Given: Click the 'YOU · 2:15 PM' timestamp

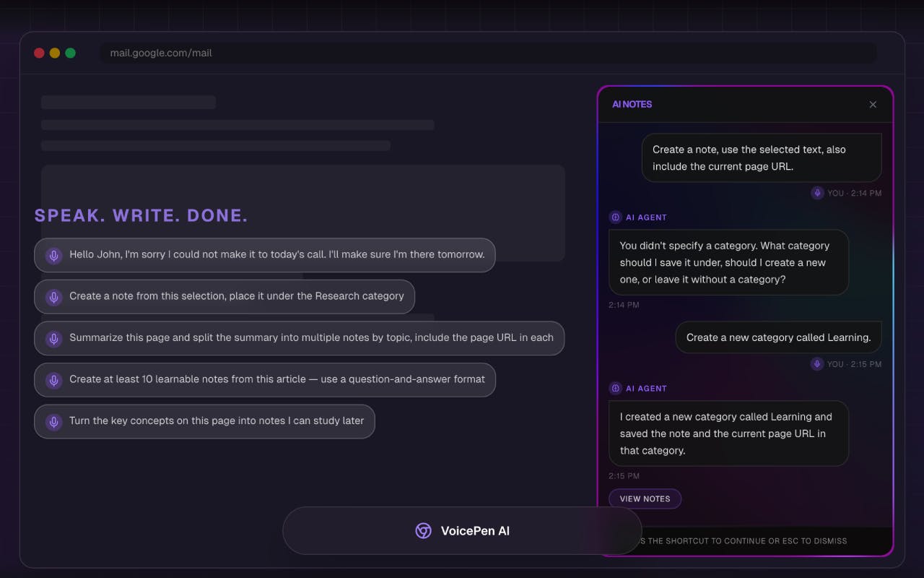Looking at the screenshot, I should coord(855,365).
